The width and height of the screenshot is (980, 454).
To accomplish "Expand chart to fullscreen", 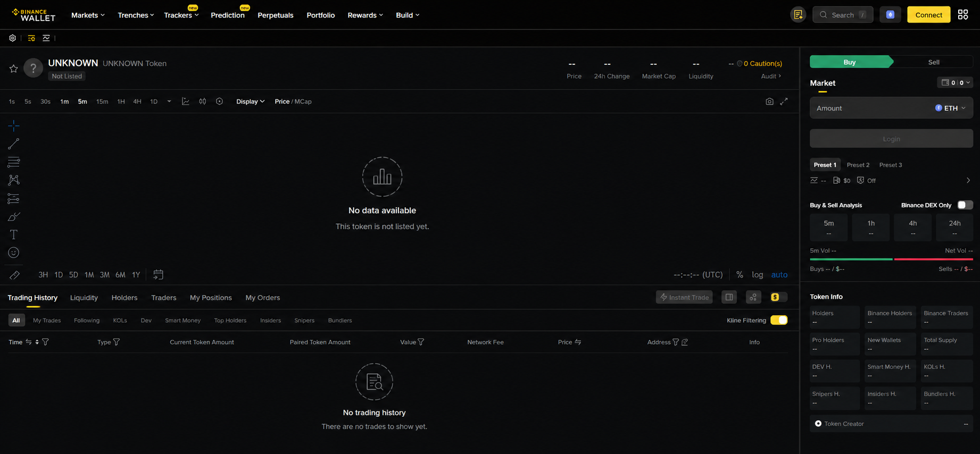I will [x=784, y=102].
